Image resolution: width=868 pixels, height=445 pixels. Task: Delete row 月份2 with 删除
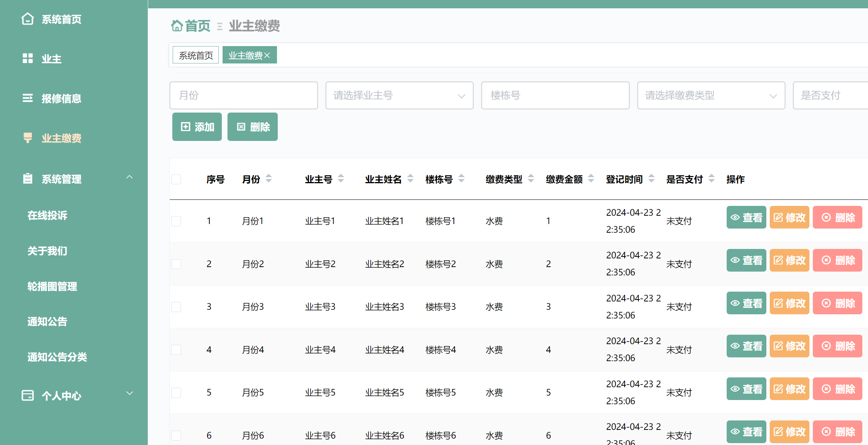[x=837, y=260]
